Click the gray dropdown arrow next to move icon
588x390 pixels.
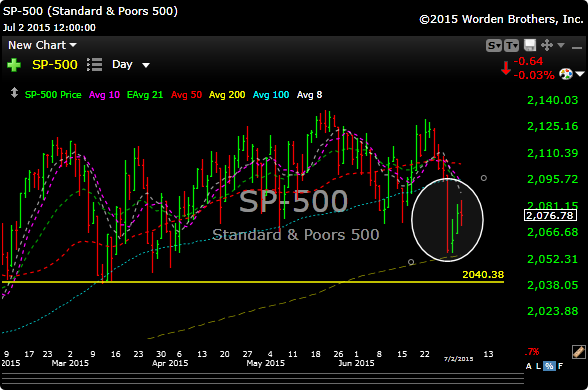pyautogui.click(x=561, y=45)
